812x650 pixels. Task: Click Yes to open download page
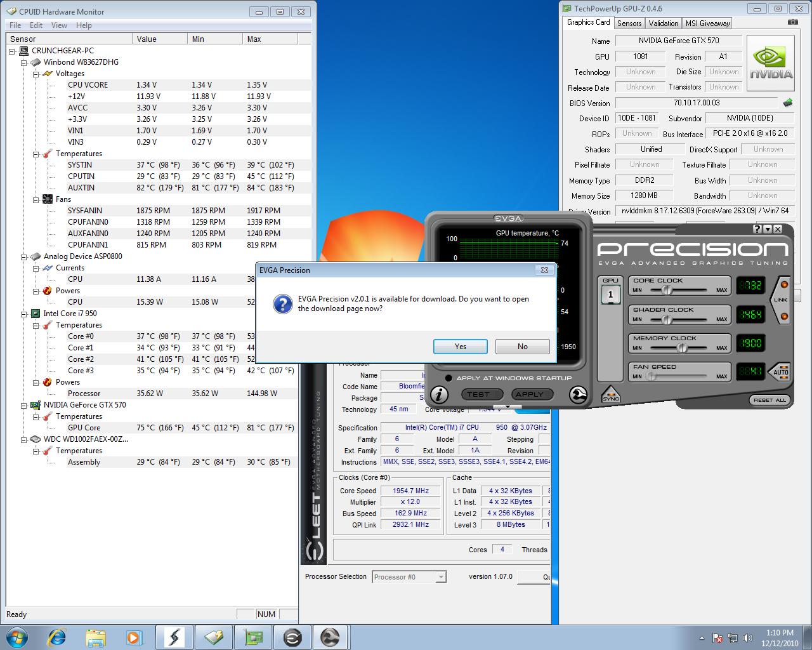[460, 347]
